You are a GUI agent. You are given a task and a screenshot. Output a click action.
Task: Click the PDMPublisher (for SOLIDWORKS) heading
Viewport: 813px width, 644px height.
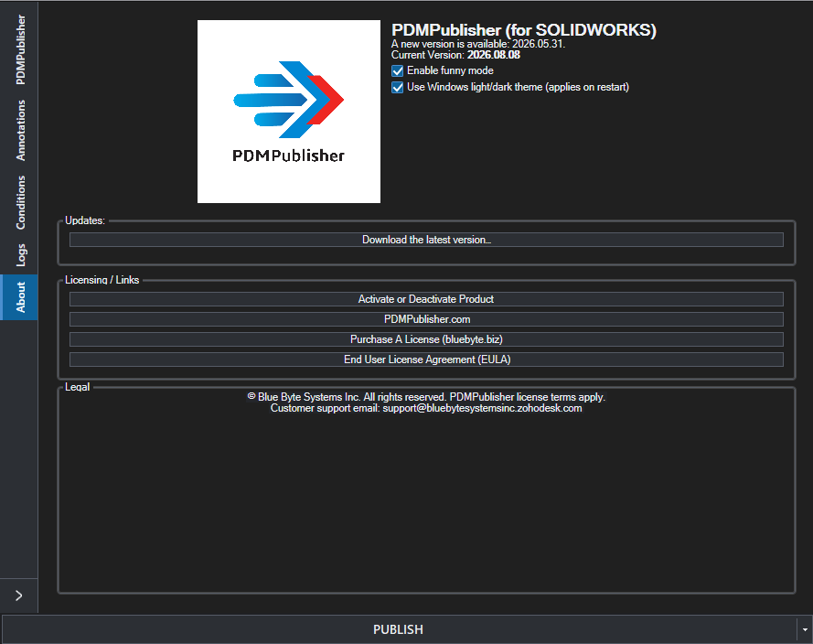[x=524, y=30]
